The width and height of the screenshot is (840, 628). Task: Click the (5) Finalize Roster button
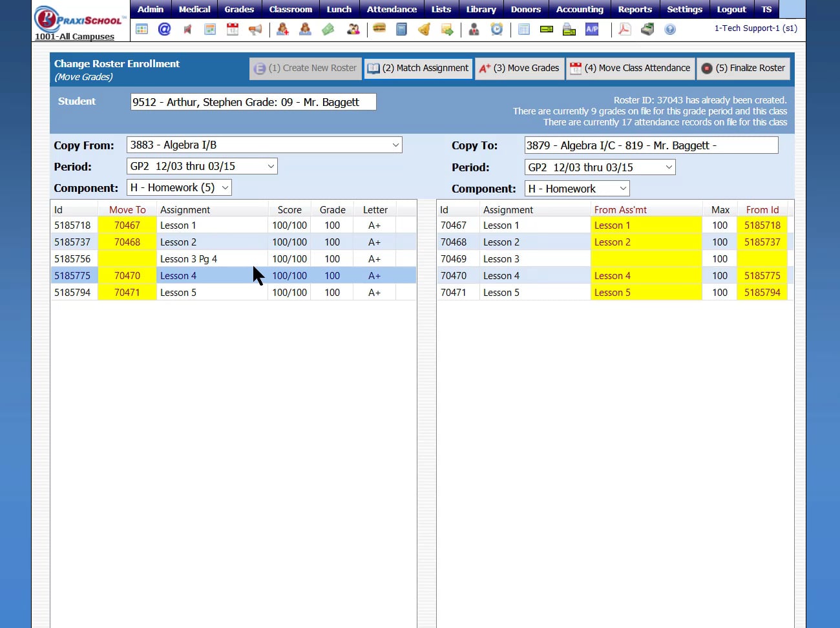click(743, 68)
